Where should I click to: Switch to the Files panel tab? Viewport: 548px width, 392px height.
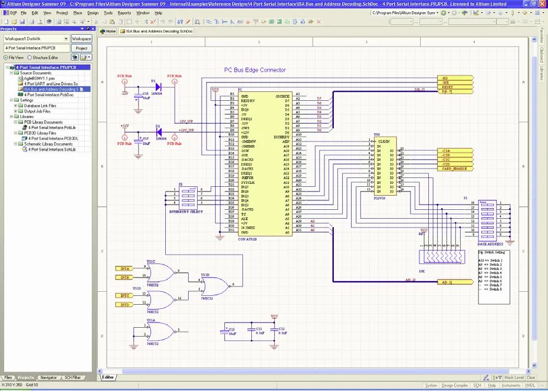(x=8, y=377)
